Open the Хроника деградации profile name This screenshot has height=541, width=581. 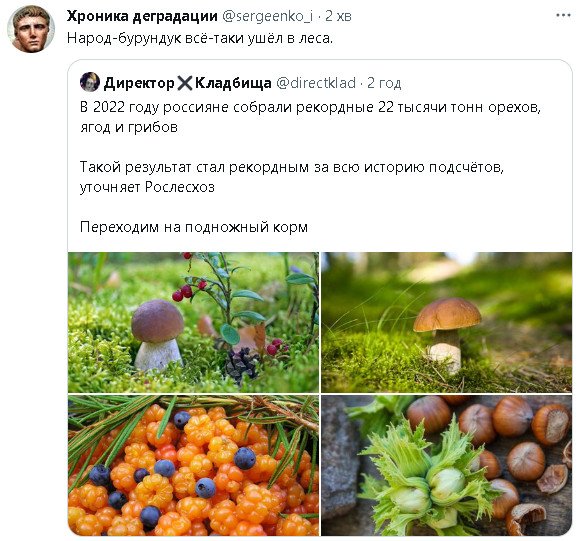(x=142, y=16)
